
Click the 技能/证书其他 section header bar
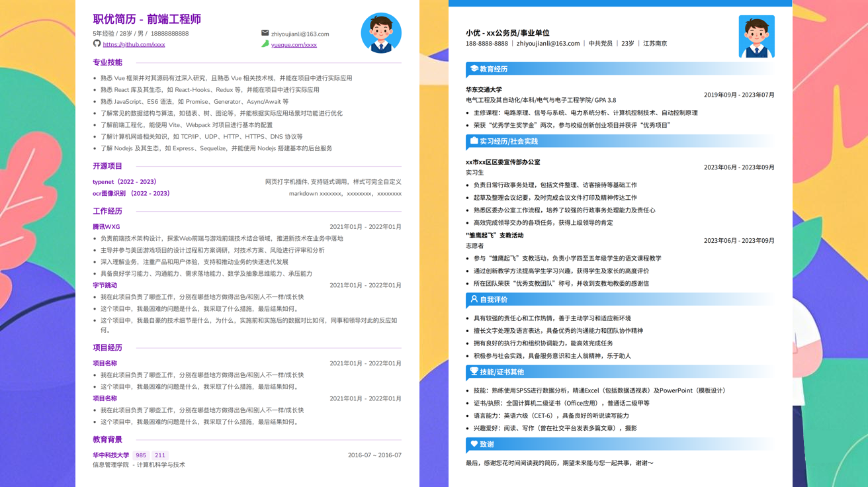coord(620,371)
